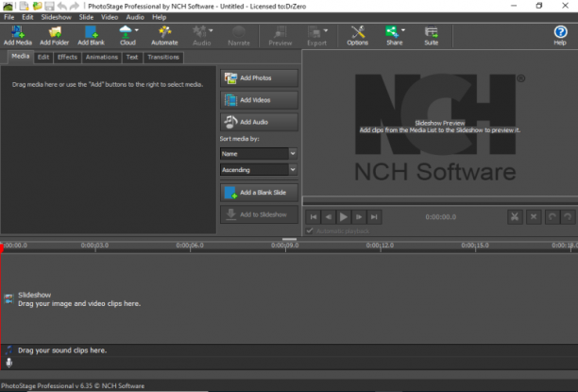Switch to the Transitions tab
The image size is (578, 392).
coord(163,58)
